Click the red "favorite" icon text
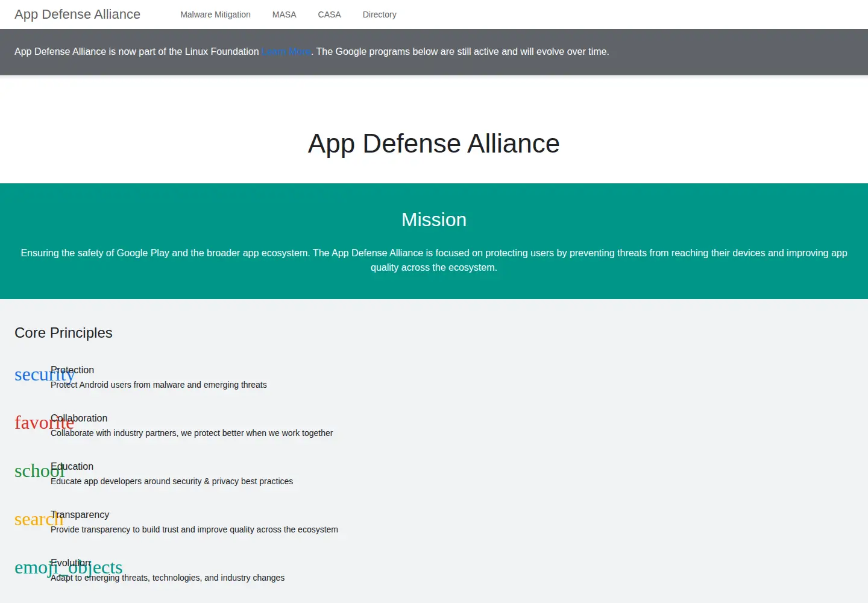868x603 pixels. pos(44,423)
